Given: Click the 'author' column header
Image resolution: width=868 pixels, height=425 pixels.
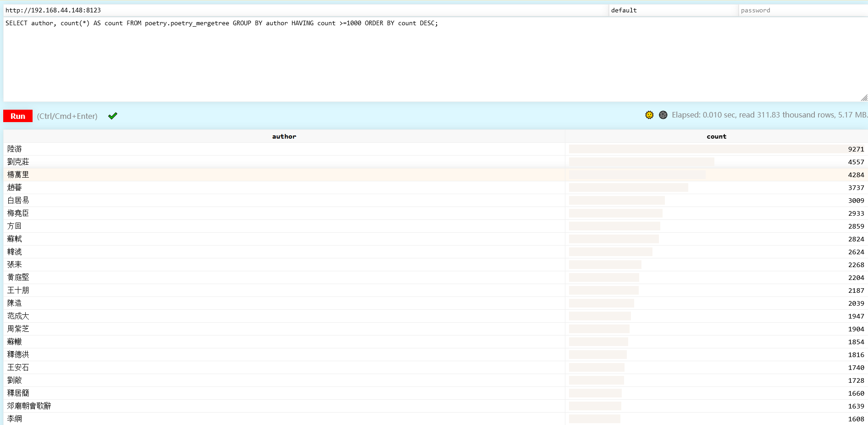Looking at the screenshot, I should coord(284,136).
